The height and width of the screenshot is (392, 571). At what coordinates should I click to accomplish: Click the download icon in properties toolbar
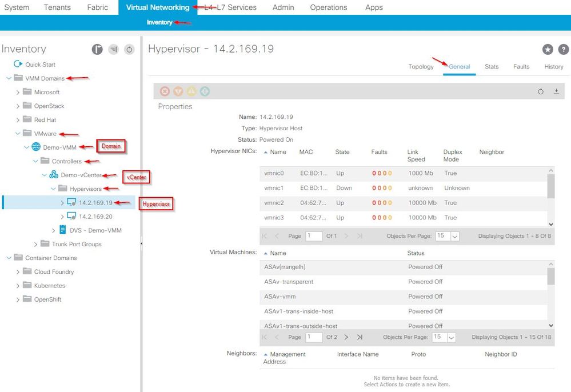point(557,91)
